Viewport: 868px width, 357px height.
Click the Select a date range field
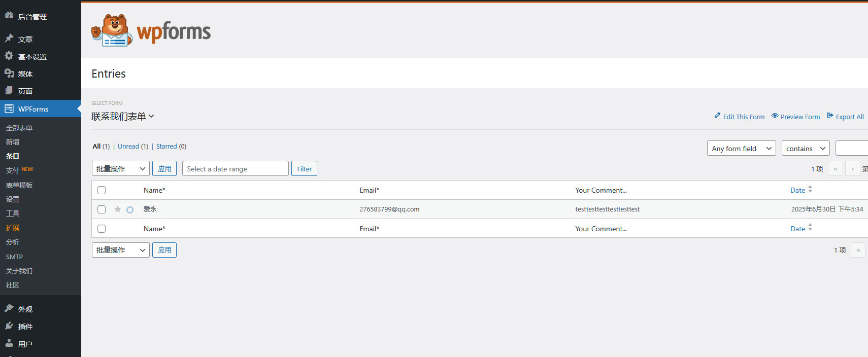(235, 169)
